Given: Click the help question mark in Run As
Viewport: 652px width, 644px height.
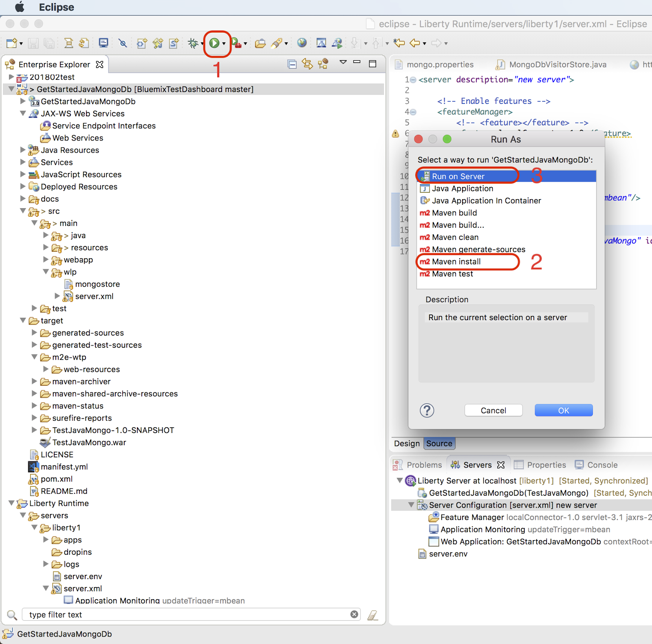Looking at the screenshot, I should coord(427,410).
